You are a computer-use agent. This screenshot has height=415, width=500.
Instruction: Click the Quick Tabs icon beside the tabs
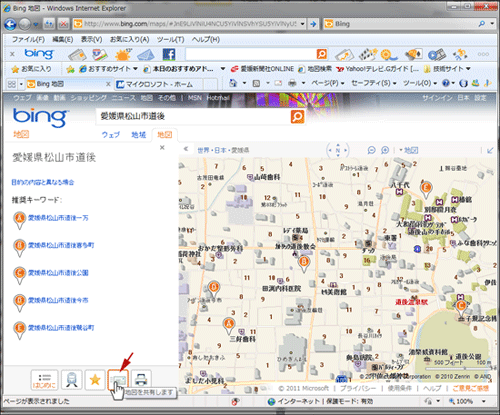pos(11,84)
